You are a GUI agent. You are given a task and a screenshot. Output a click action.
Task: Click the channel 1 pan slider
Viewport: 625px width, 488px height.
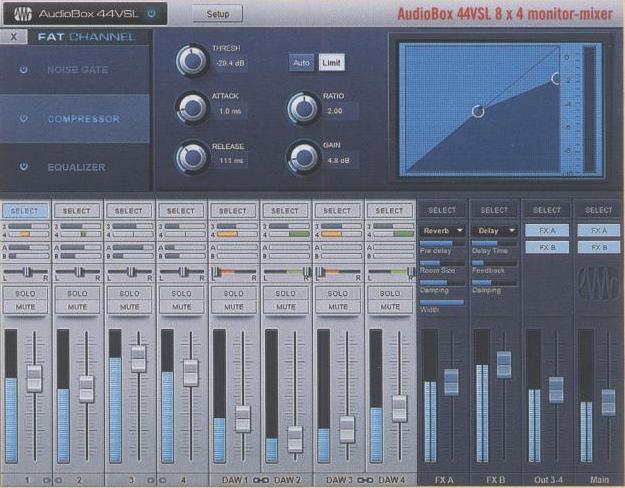[x=26, y=272]
